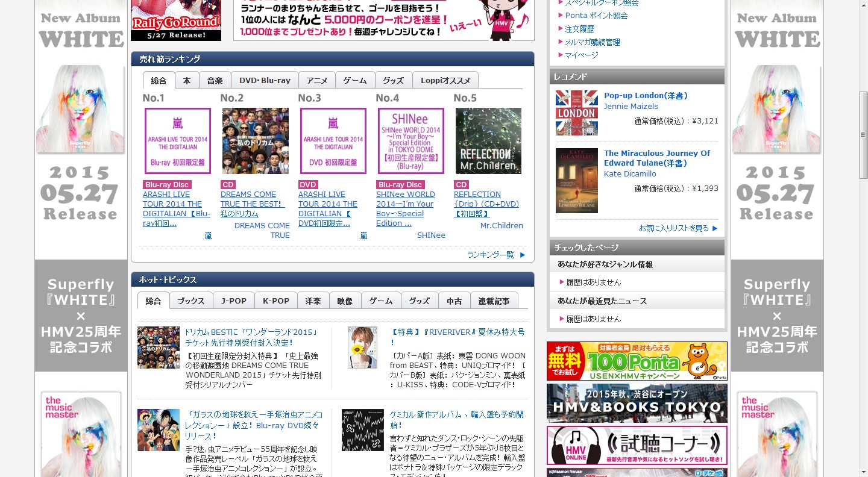This screenshot has height=477, width=868.
Task: Open the 100 Ponta campaign banner
Action: [637, 361]
